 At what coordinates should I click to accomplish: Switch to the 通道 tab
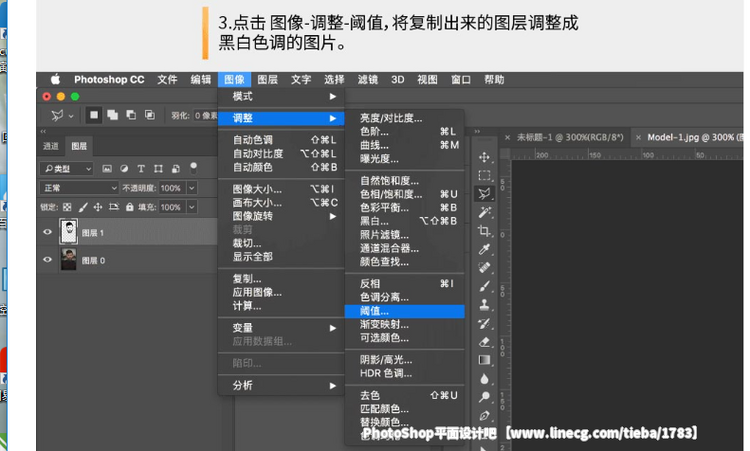coord(51,146)
